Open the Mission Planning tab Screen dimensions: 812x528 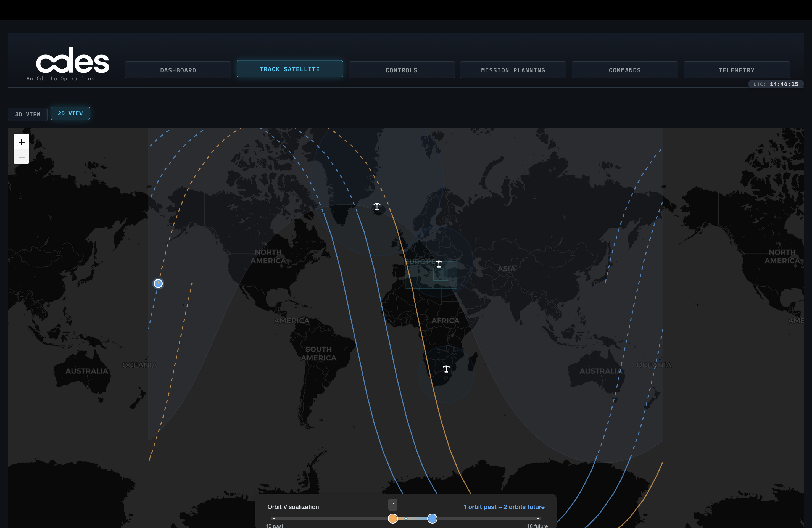513,70
